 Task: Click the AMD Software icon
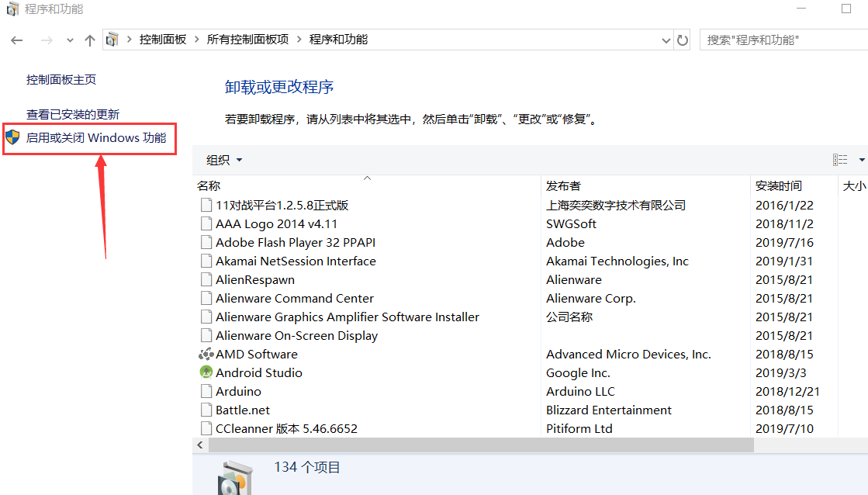pyautogui.click(x=206, y=354)
